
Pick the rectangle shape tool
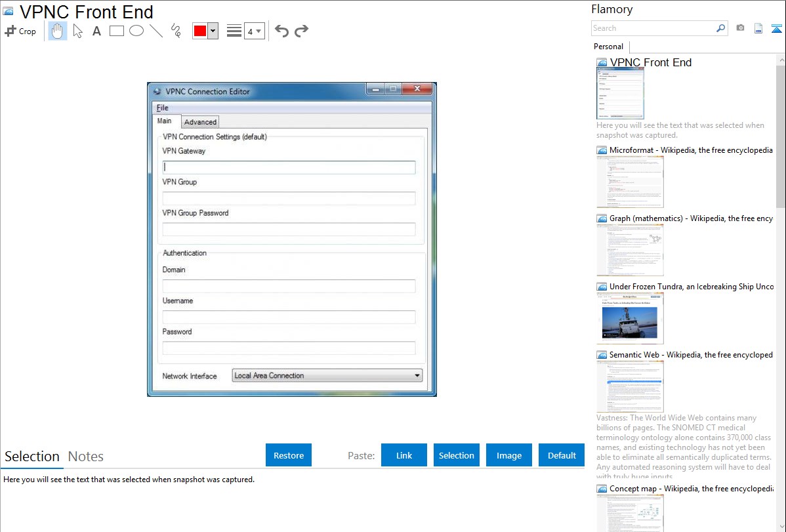pyautogui.click(x=116, y=31)
